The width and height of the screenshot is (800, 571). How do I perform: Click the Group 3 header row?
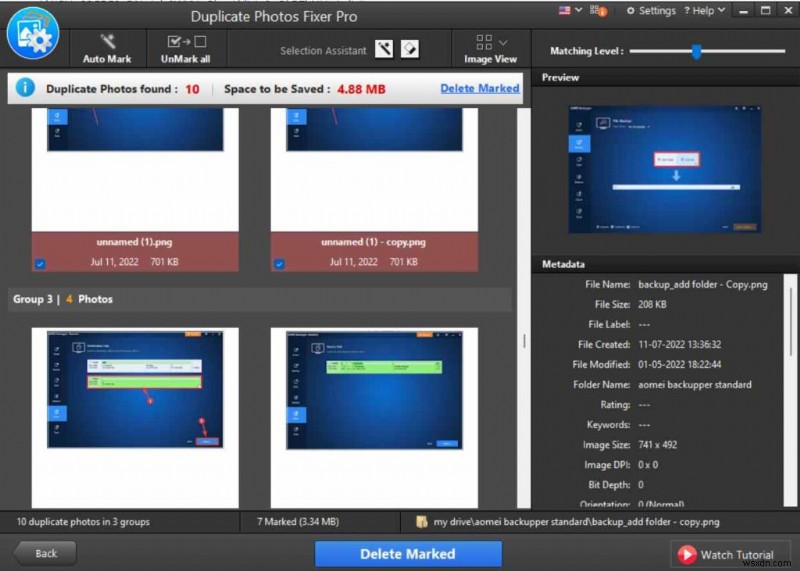point(259,300)
